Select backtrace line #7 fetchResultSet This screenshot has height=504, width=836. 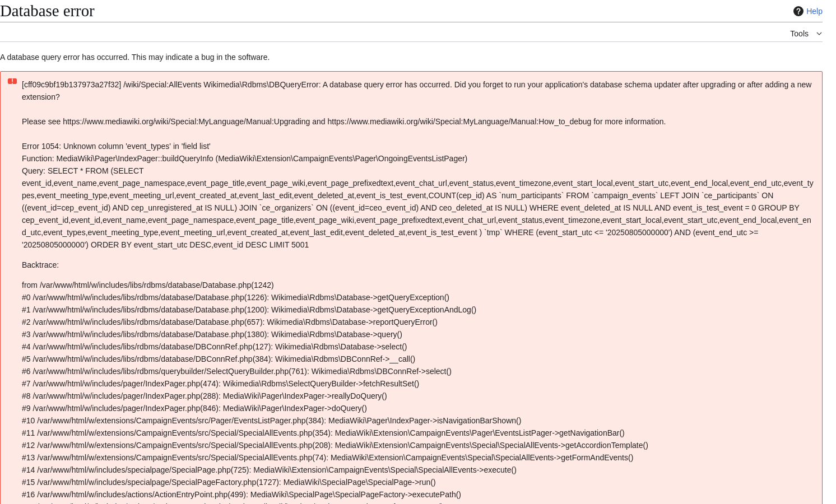point(220,384)
